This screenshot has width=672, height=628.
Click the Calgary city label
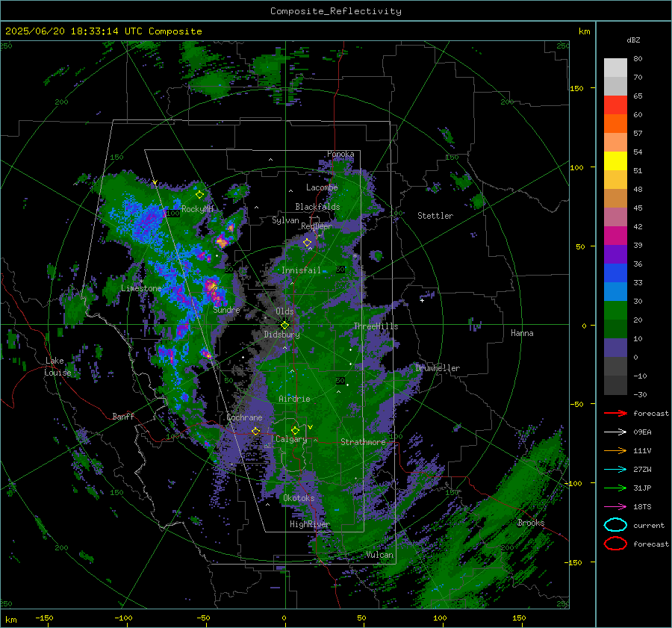click(291, 439)
